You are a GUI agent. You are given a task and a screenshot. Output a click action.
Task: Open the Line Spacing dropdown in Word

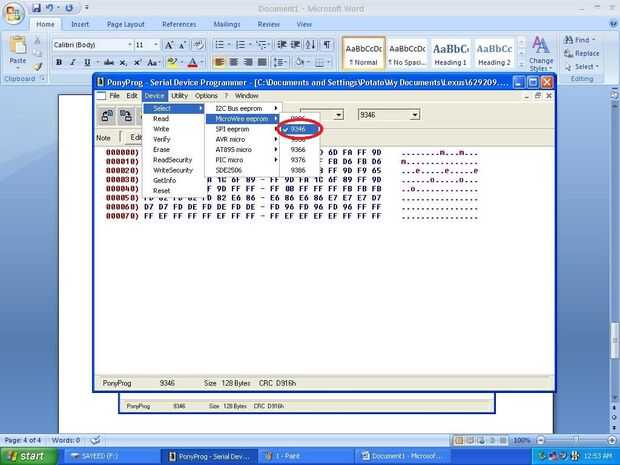click(280, 62)
